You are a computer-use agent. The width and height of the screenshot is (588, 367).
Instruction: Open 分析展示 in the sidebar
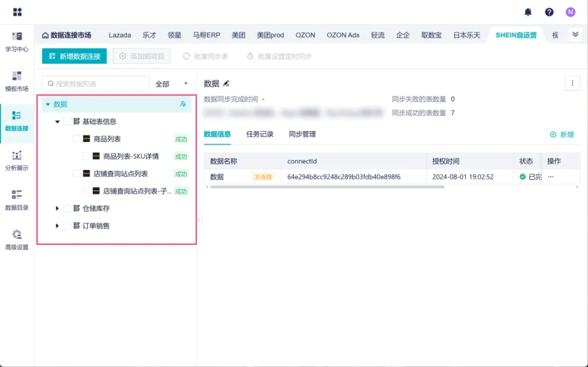[17, 161]
